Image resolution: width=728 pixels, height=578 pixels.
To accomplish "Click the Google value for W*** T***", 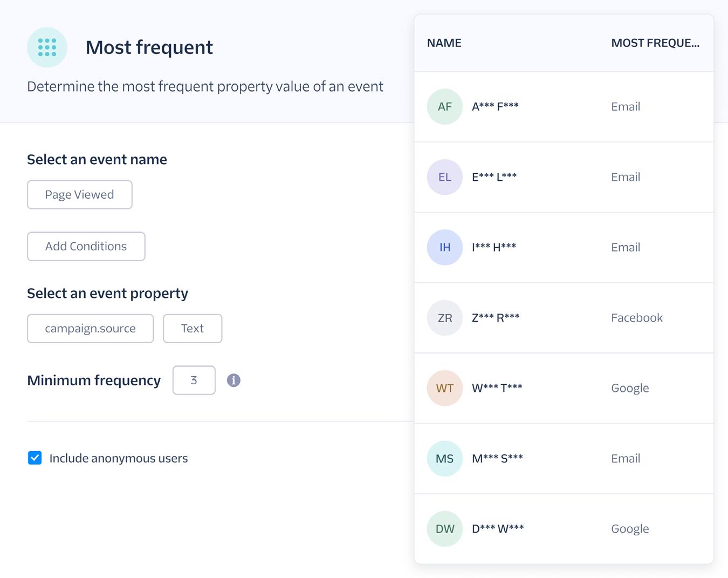I will 630,388.
